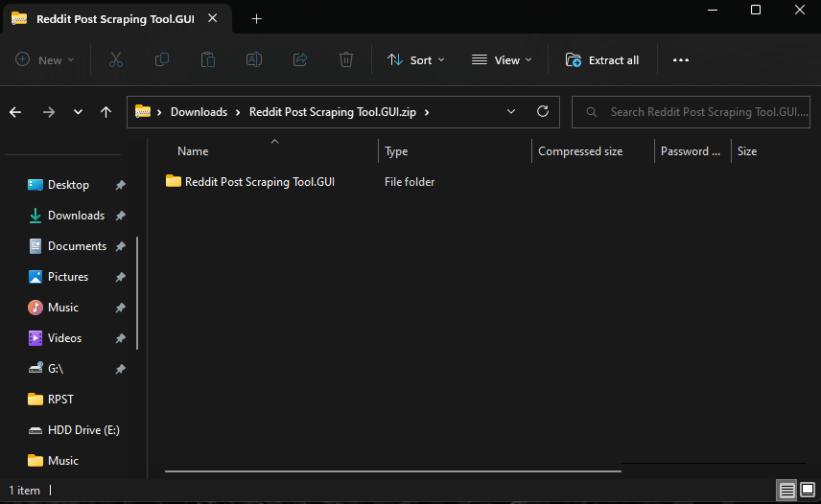Close the Reddit Post Scraping Tool.GUI tab

(213, 18)
